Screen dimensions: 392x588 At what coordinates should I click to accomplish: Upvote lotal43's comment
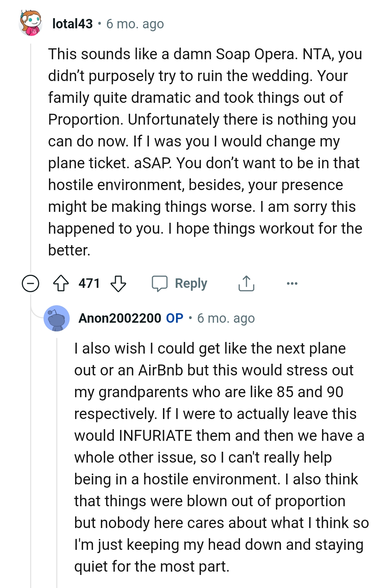coord(62,283)
